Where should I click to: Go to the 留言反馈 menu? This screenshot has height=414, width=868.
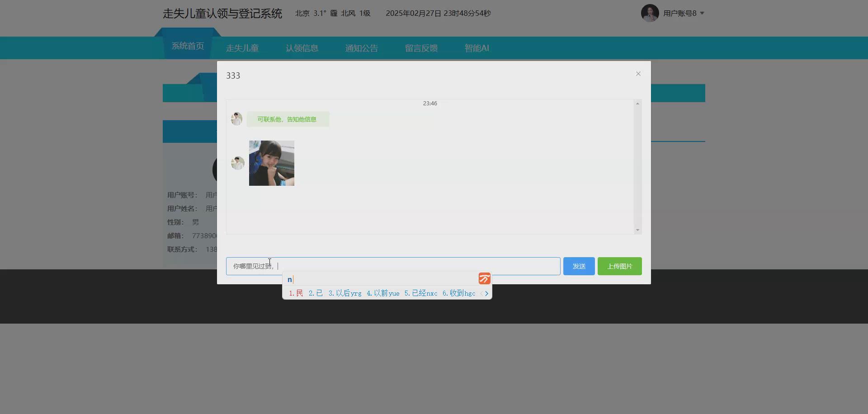coord(421,48)
